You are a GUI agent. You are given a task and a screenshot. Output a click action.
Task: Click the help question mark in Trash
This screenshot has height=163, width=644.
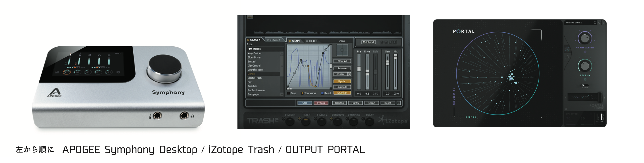click(x=399, y=103)
